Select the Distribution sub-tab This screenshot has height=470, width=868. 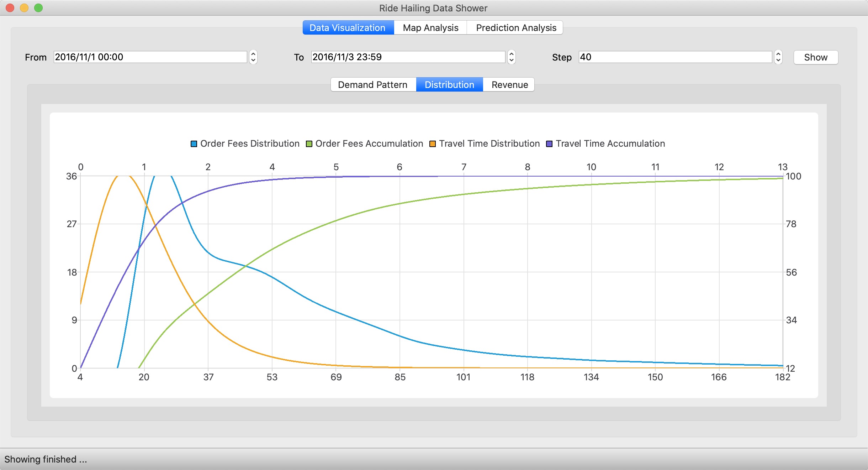tap(449, 85)
